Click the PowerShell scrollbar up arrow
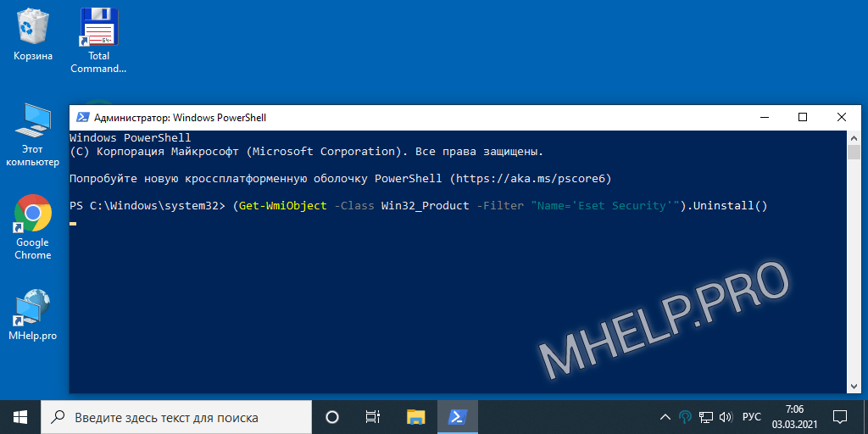The width and height of the screenshot is (868, 434). click(x=854, y=137)
